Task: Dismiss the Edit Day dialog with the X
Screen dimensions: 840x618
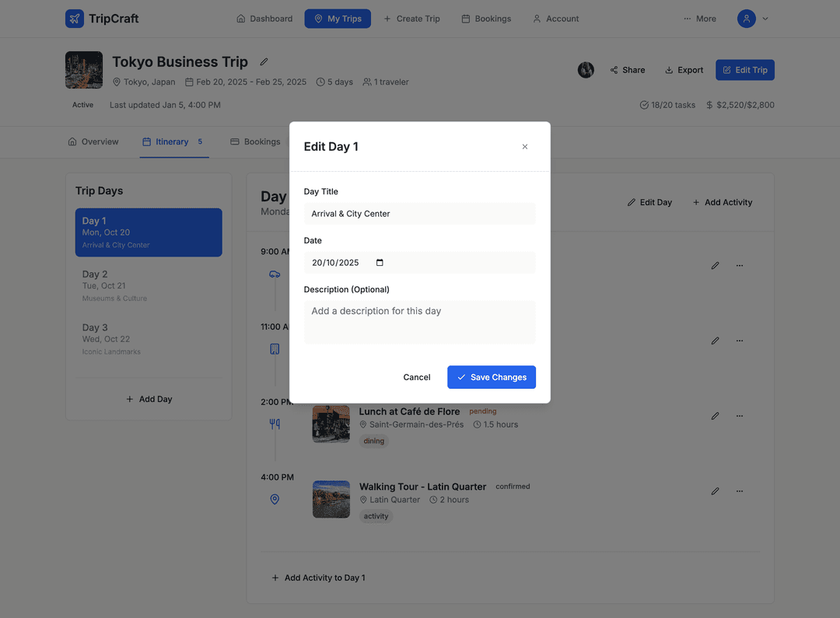Action: [525, 146]
